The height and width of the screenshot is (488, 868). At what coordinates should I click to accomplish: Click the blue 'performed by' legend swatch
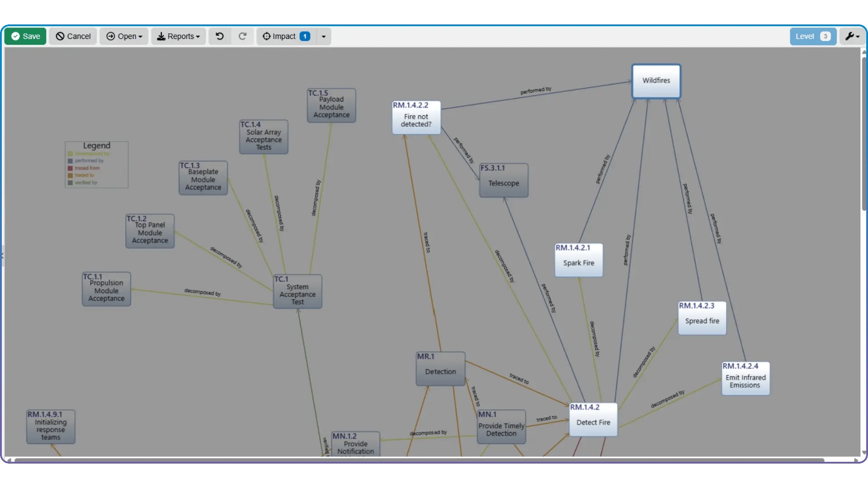point(70,161)
